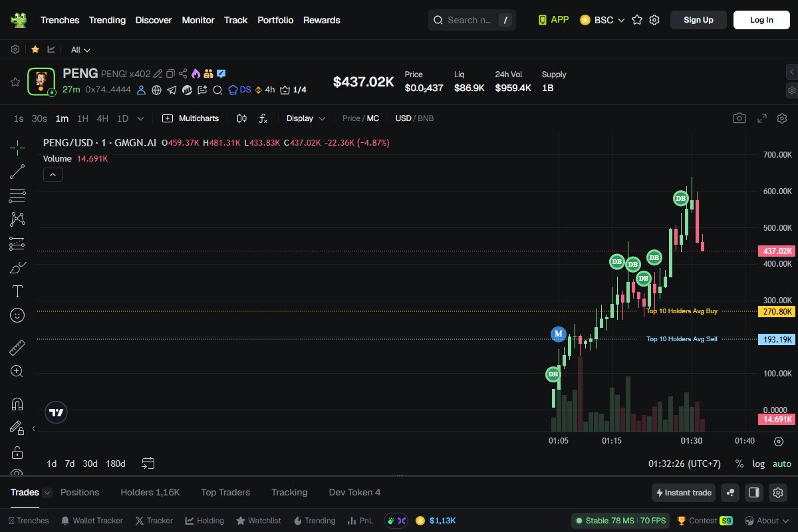Open the chart-line list tab
Screen dimensions: 798x532
[x=51, y=49]
